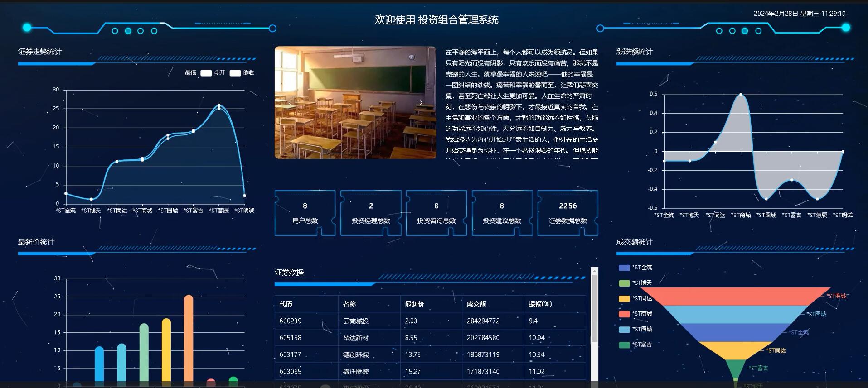Click the yellow *ST同达 funnel segment
This screenshot has width=868, height=388.
click(x=735, y=350)
